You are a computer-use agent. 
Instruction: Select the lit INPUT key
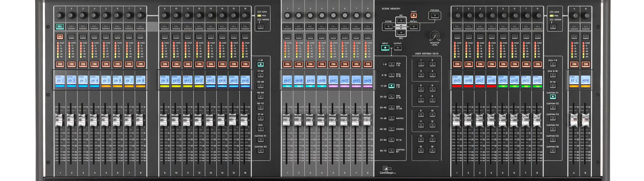(385, 48)
